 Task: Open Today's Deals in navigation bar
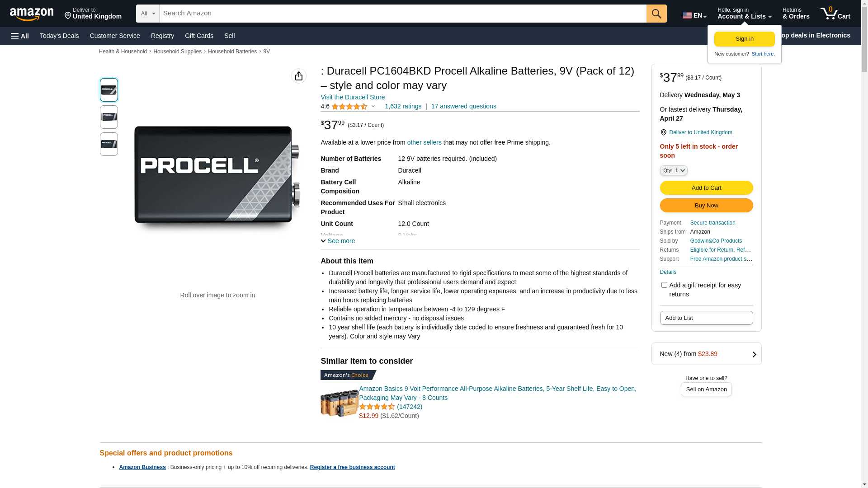point(59,36)
